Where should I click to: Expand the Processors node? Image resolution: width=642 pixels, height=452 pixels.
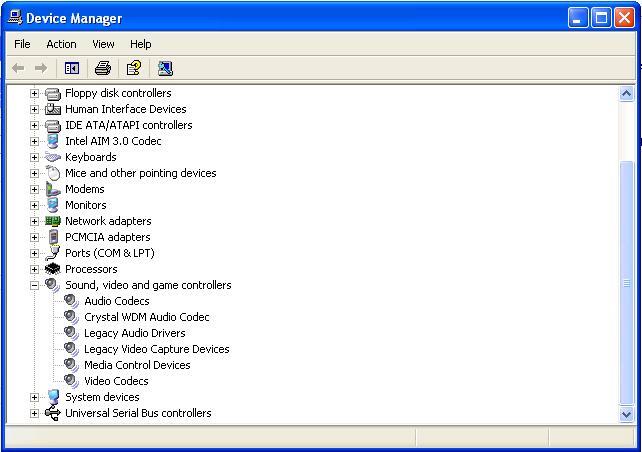34,269
